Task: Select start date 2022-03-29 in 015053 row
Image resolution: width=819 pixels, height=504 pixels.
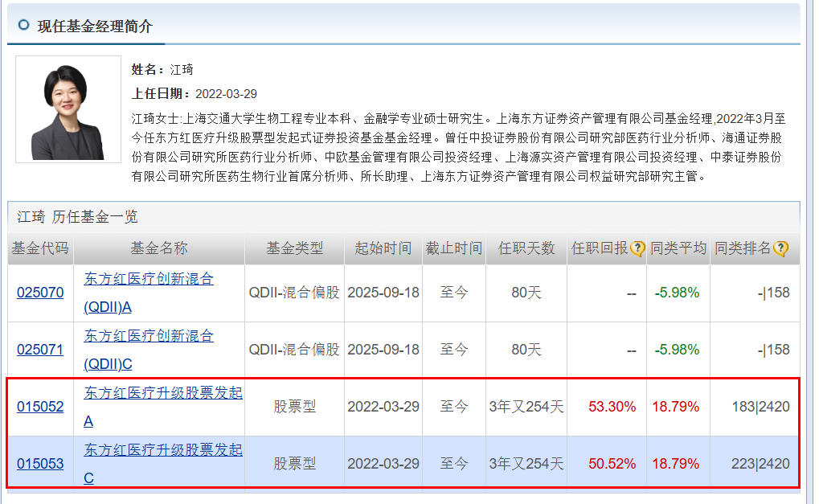Action: coord(383,464)
